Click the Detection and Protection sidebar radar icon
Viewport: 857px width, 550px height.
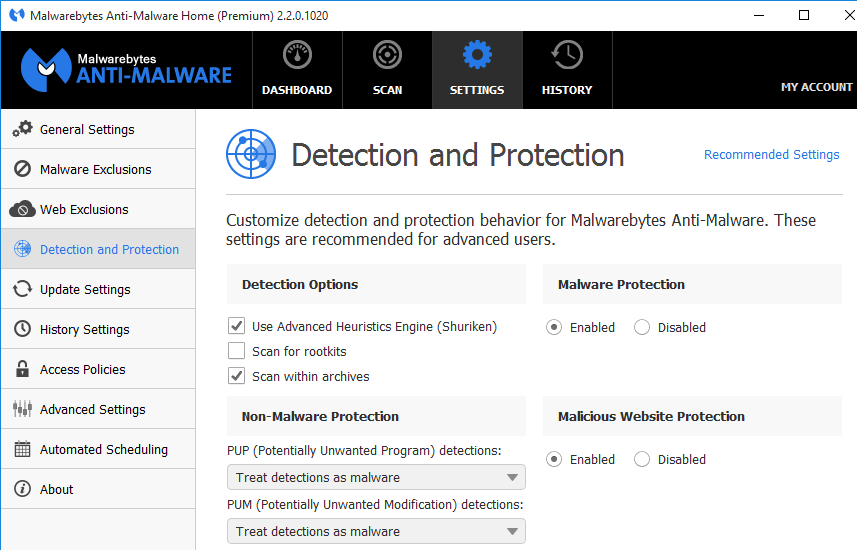point(22,249)
